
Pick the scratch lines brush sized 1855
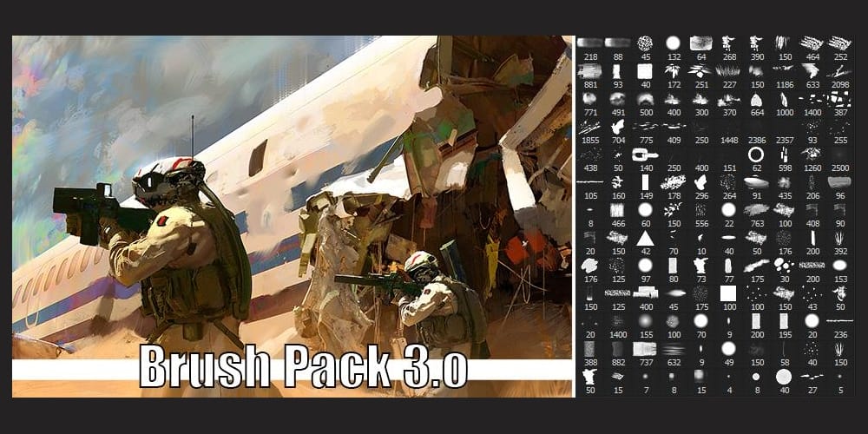point(589,127)
